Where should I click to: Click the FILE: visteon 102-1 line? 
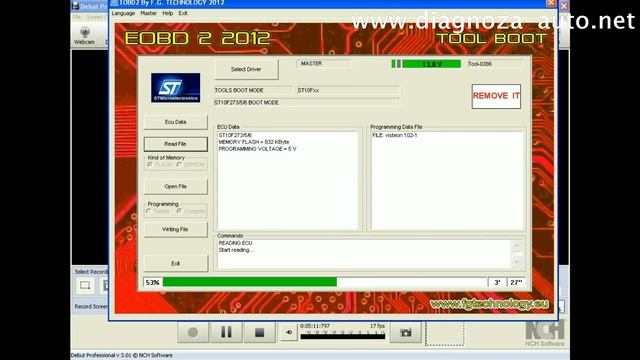tap(395, 135)
